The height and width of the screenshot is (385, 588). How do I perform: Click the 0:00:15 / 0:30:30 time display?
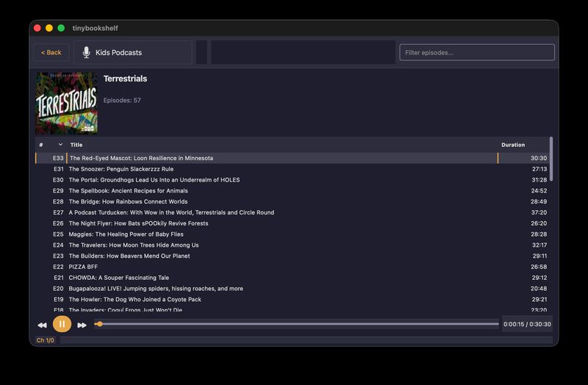point(527,324)
